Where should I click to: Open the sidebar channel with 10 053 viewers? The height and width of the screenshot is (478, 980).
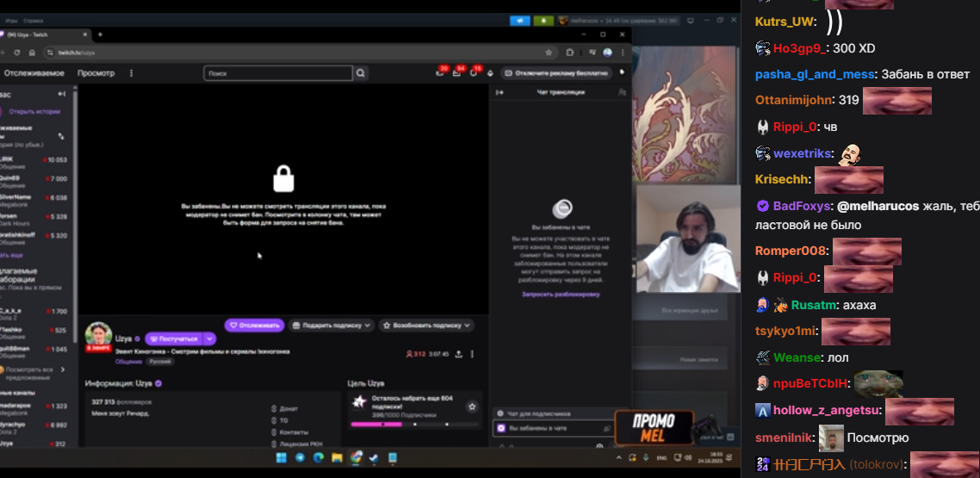tap(34, 163)
